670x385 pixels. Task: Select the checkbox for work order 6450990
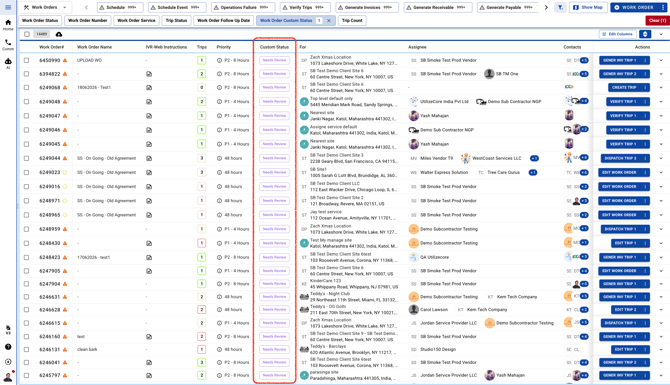26,61
